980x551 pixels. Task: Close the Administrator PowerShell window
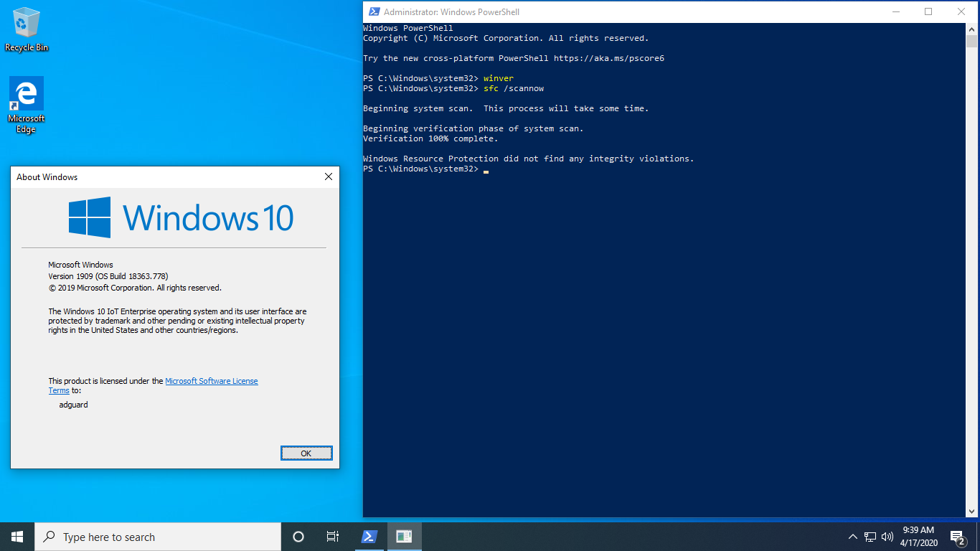pos(961,11)
